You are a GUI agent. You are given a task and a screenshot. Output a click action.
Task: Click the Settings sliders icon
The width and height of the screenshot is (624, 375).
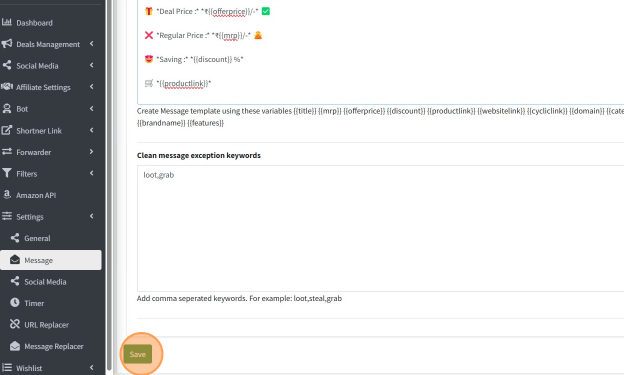7,216
